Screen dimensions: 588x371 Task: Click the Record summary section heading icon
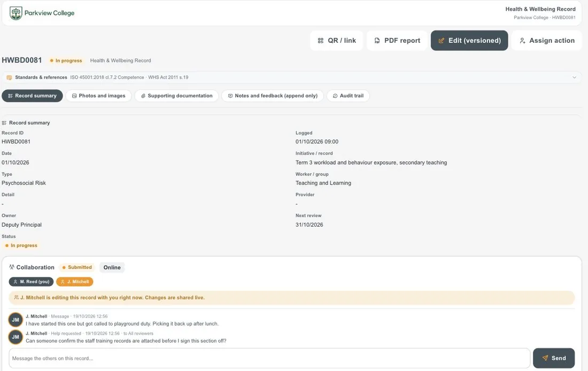tap(4, 123)
